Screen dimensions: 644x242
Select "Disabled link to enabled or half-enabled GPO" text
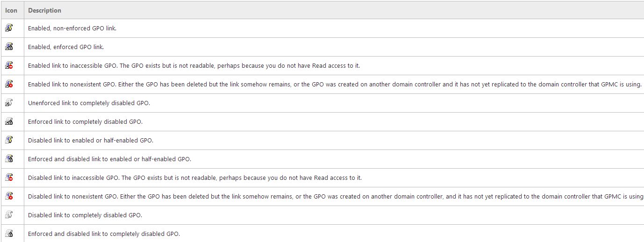coord(91,141)
